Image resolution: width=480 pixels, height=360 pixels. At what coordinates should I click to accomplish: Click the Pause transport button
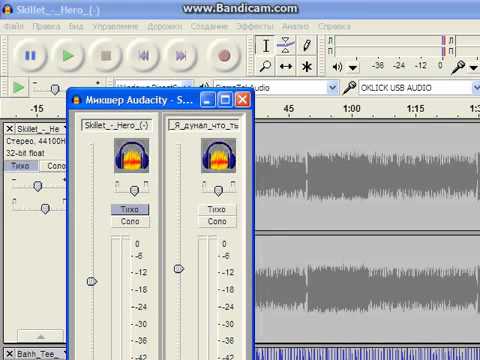tap(30, 56)
